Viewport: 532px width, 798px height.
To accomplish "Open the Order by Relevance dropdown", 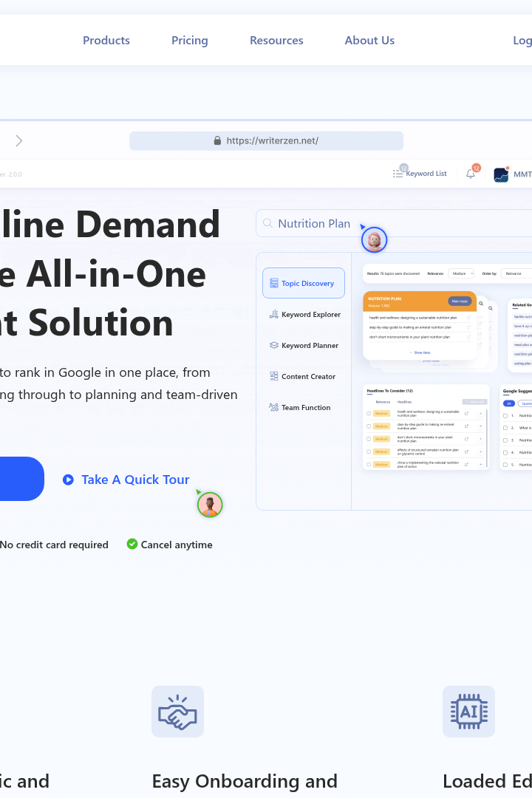I will coord(516,273).
